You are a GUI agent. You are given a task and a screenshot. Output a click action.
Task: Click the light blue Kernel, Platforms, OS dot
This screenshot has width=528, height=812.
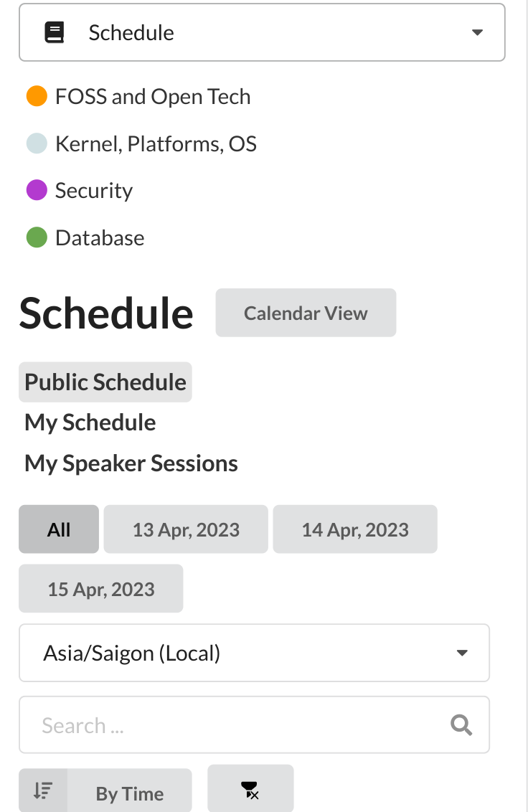[x=37, y=143]
